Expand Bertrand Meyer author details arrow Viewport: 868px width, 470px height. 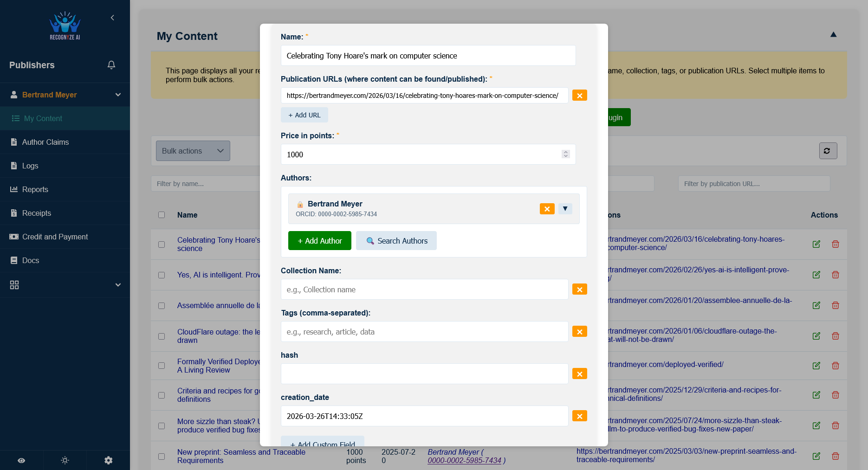click(565, 209)
